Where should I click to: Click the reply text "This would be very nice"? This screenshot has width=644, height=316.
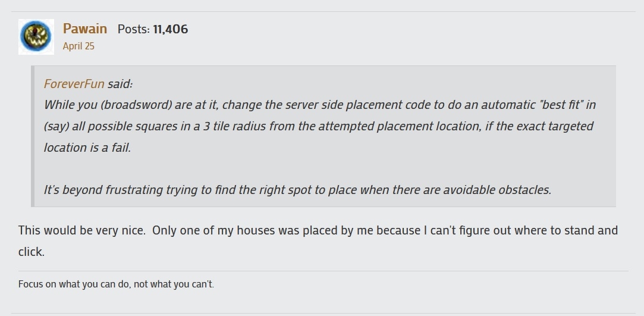point(82,230)
